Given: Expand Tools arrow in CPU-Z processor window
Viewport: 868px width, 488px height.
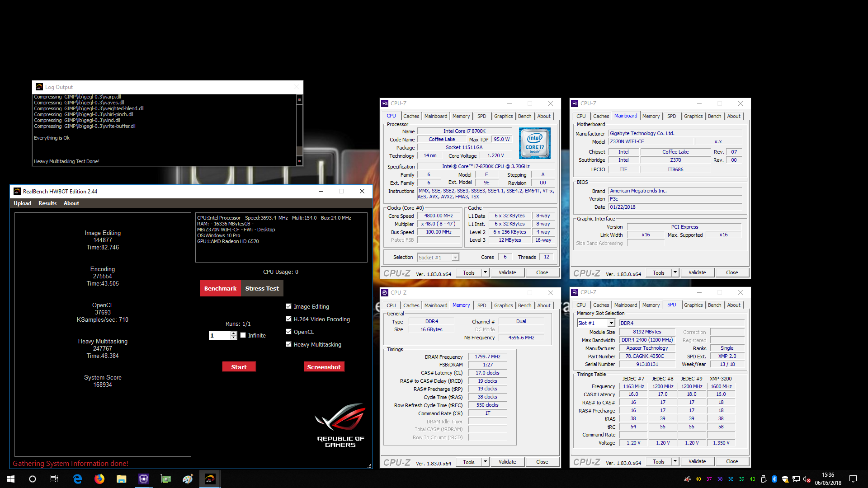Looking at the screenshot, I should coord(485,272).
